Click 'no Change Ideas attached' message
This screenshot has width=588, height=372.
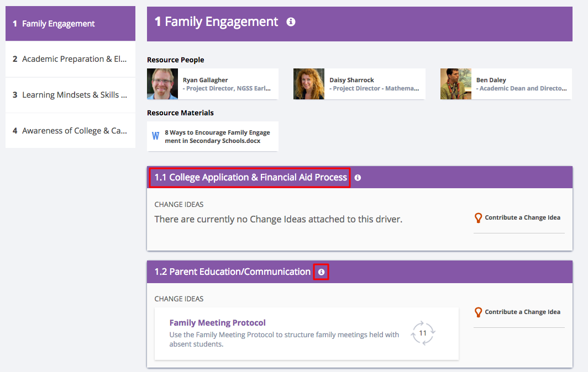click(279, 219)
